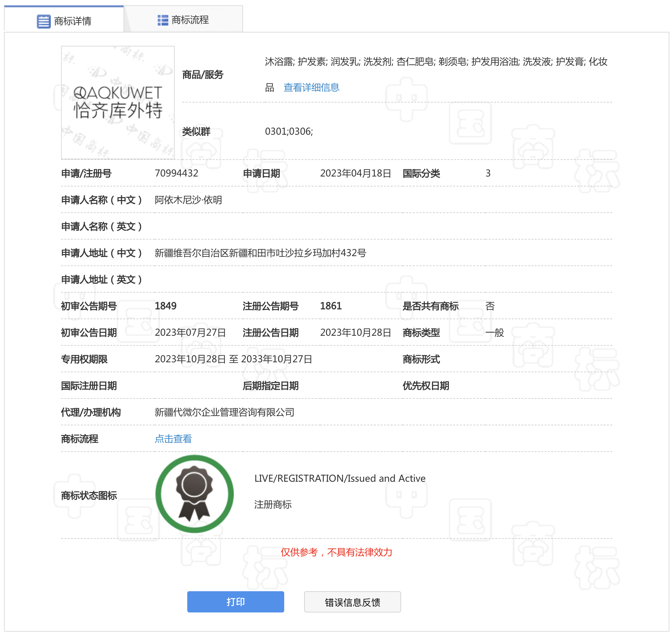Click agency name 新疆代微尔企业管理咨询有限公司
Viewport: 672px width, 637px height.
tap(224, 412)
